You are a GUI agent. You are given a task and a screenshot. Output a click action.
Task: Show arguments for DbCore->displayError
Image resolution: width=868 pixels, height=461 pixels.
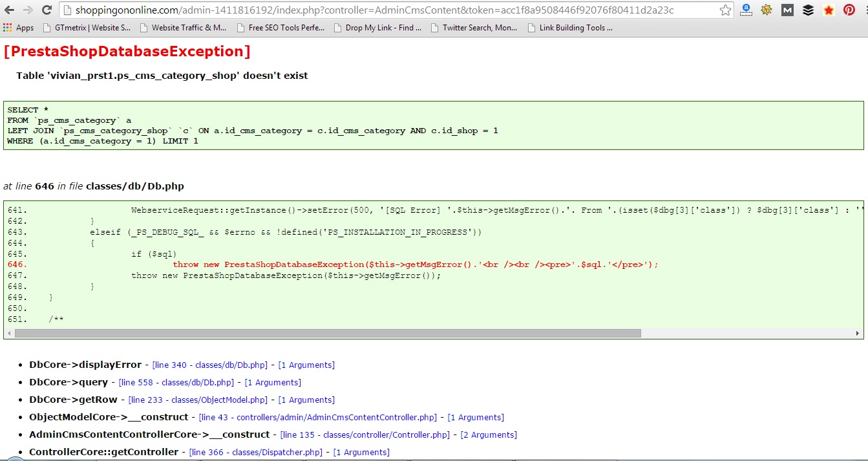306,365
